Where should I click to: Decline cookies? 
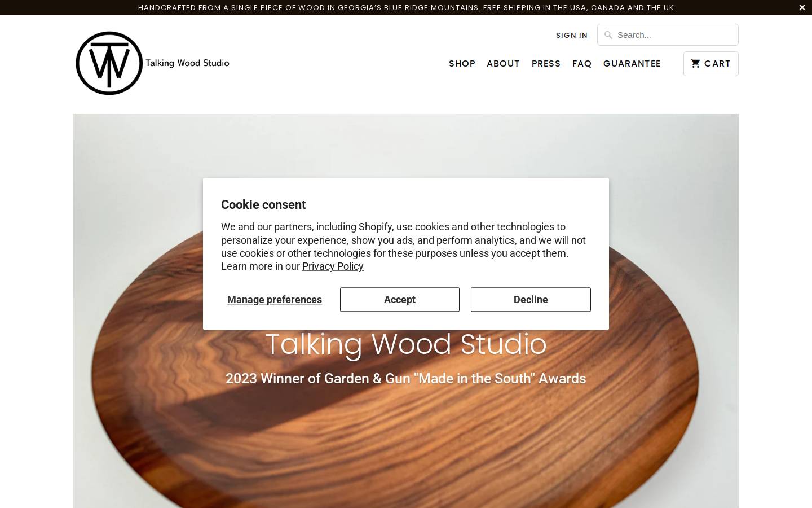tap(531, 300)
